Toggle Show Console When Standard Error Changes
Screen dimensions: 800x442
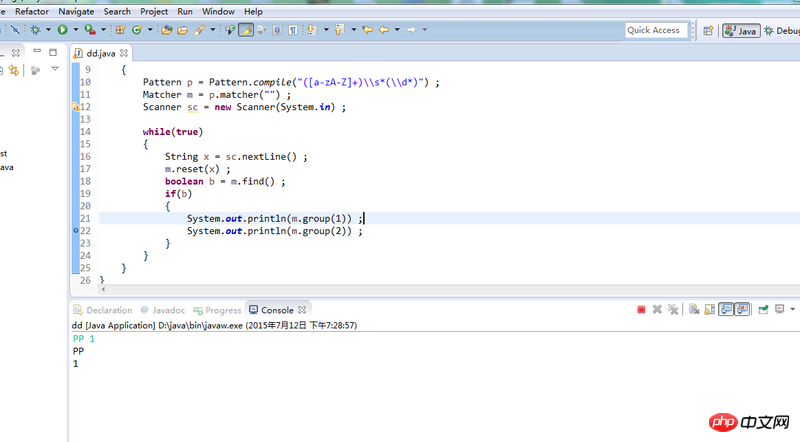[x=742, y=309]
